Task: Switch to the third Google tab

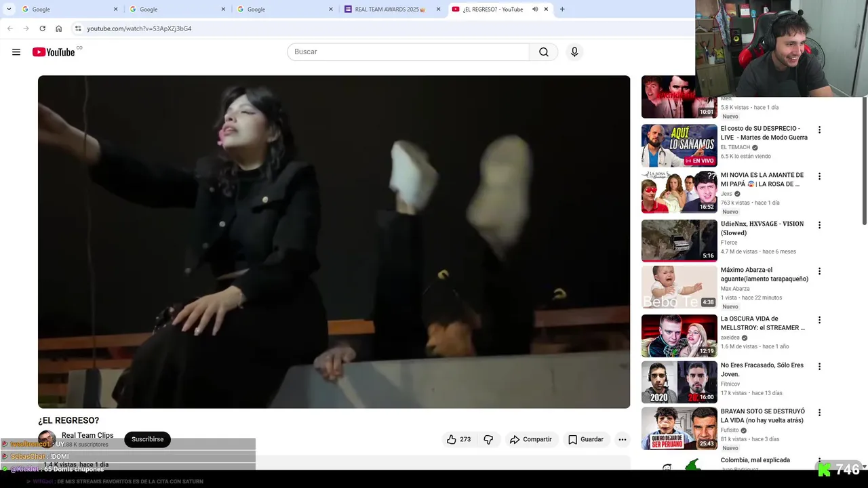Action: pos(285,9)
